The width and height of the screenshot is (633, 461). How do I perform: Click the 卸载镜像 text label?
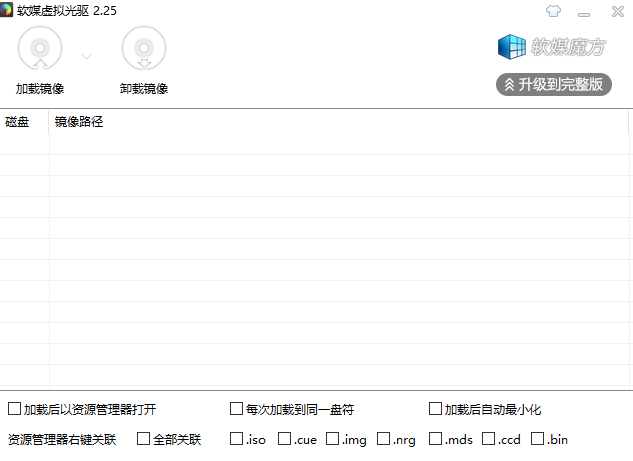click(x=144, y=88)
